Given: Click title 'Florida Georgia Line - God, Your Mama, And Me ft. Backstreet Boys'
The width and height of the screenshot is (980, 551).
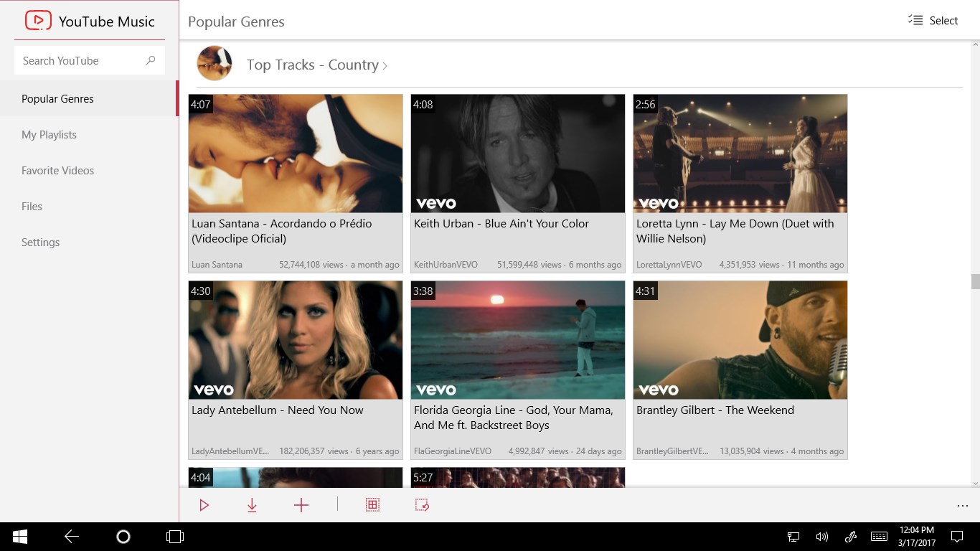Looking at the screenshot, I should tap(514, 418).
